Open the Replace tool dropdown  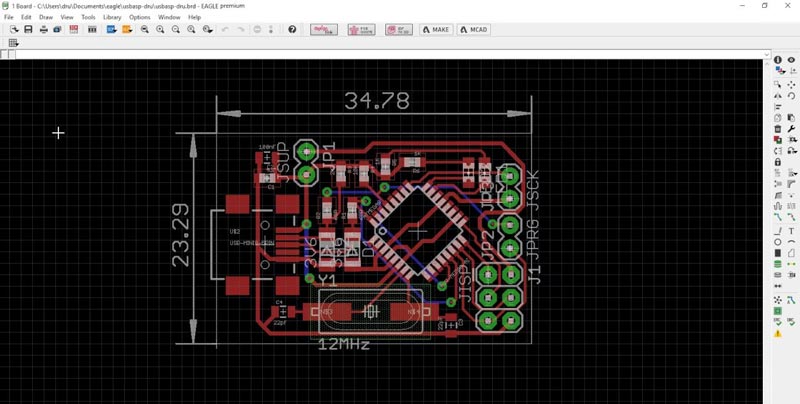point(792,150)
